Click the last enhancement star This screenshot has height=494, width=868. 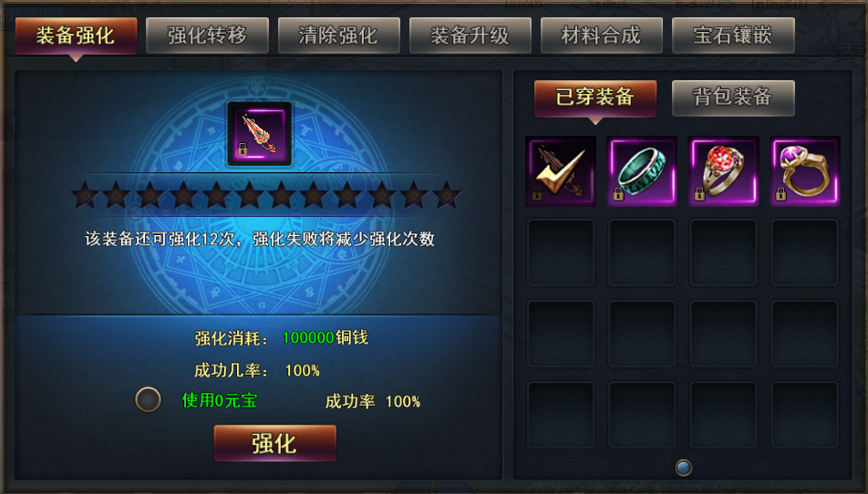pyautogui.click(x=446, y=196)
